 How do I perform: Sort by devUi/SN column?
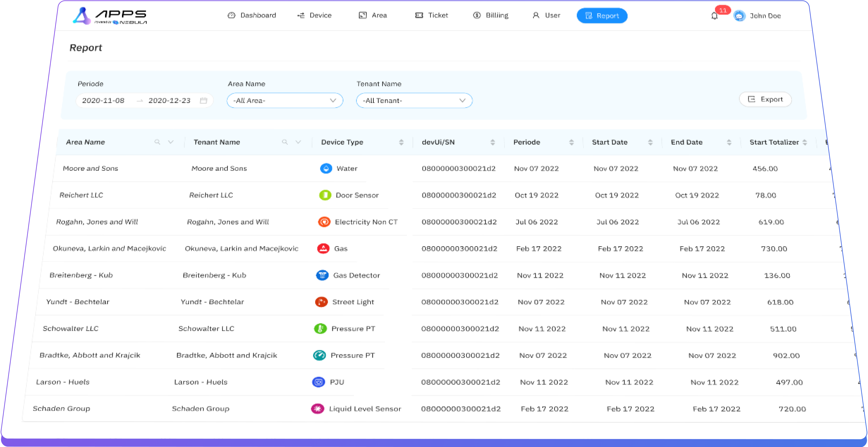[493, 142]
